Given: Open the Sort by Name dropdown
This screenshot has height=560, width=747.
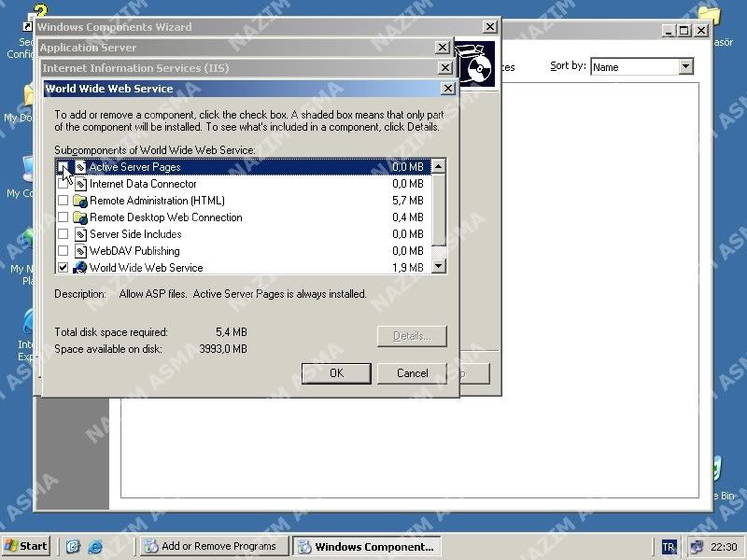Looking at the screenshot, I should point(685,66).
